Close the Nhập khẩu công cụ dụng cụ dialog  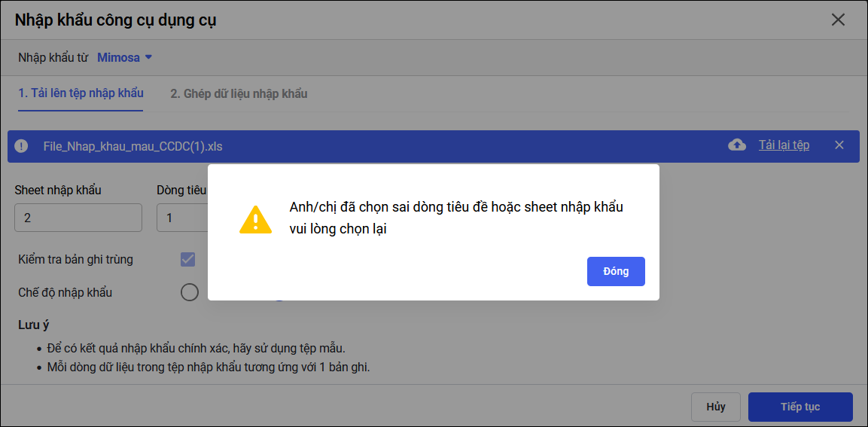click(x=838, y=20)
